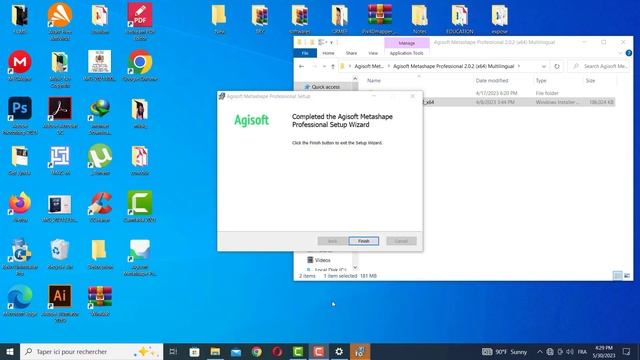Image resolution: width=640 pixels, height=360 pixels.
Task: Open the Internet Download Manager desktop shortcut
Action: (100, 116)
